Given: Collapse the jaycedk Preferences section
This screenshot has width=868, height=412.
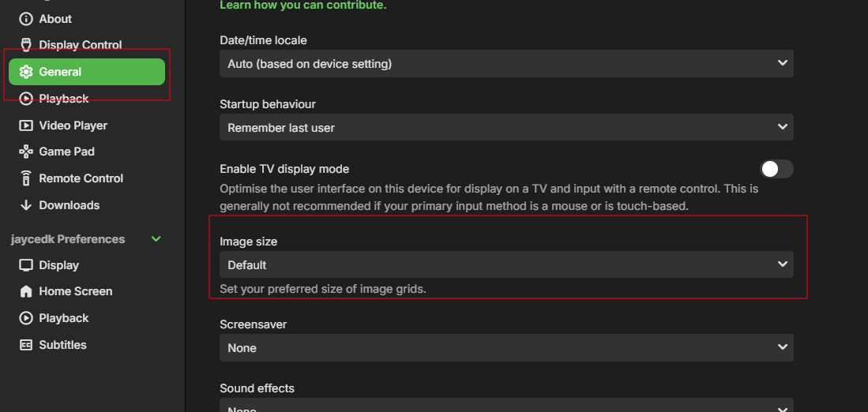Looking at the screenshot, I should (x=156, y=239).
